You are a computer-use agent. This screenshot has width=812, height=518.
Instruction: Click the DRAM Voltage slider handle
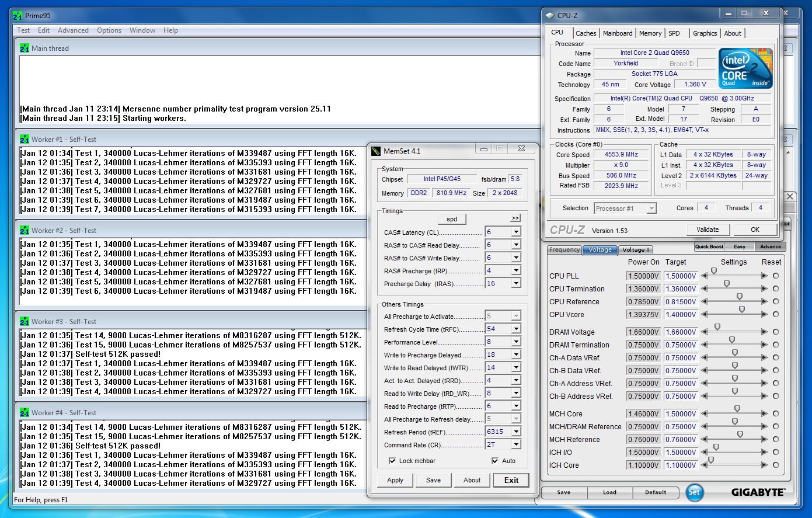coord(717,327)
